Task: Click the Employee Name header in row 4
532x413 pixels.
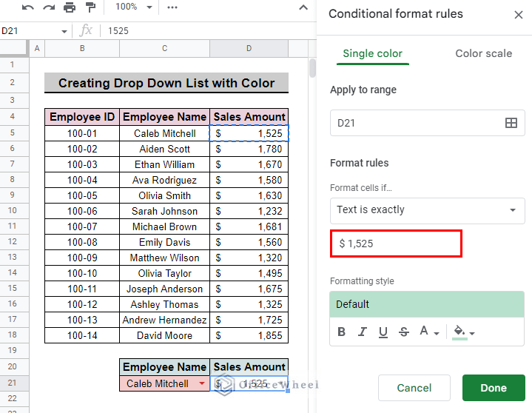Action: (x=164, y=117)
